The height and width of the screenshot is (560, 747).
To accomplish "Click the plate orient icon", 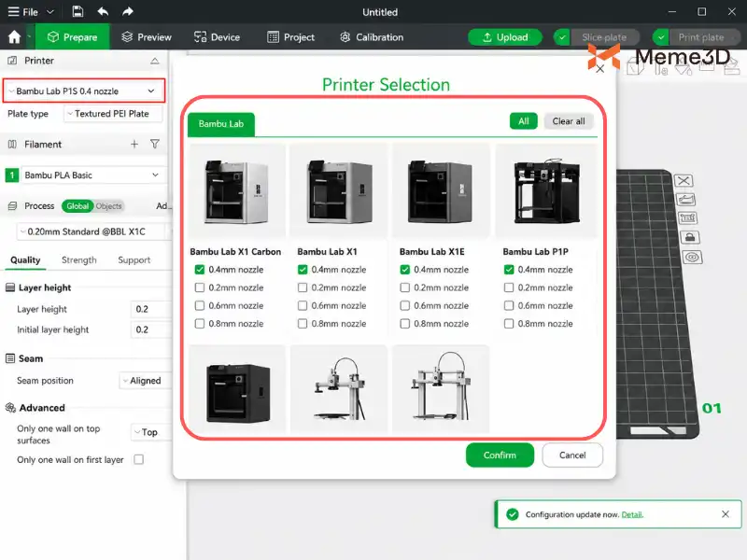I will 685,199.
